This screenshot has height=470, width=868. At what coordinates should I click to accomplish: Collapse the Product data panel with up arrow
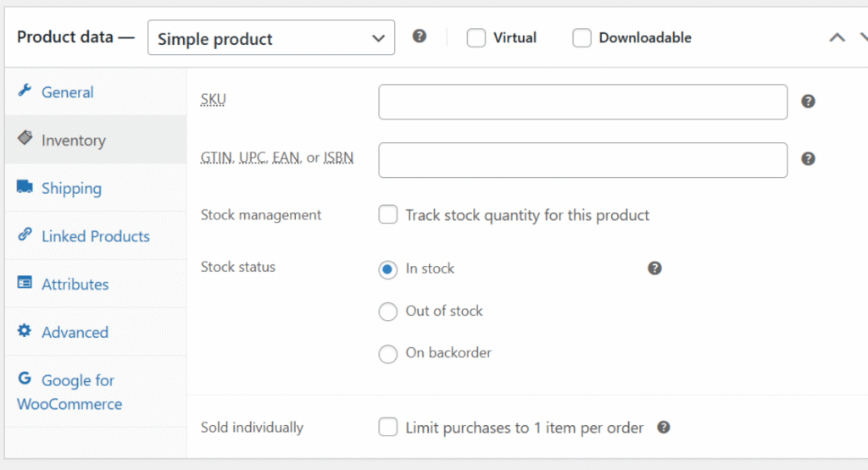837,37
